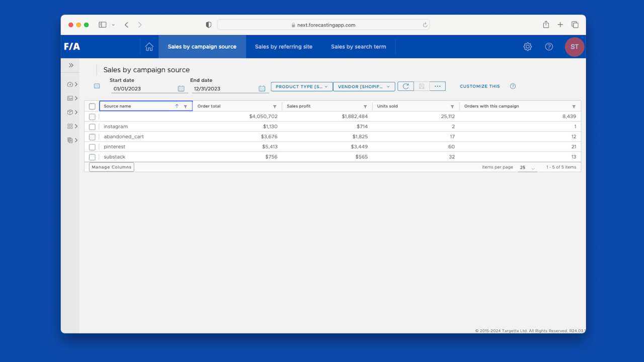Open Safari sidebar options dropdown arrow
Viewport: 644px width, 362px height.
[x=113, y=25]
